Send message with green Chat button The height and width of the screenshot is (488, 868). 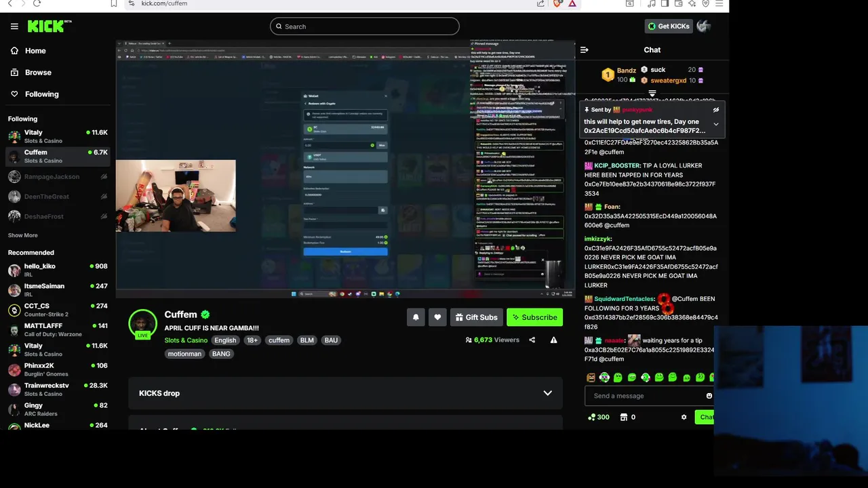pyautogui.click(x=705, y=418)
